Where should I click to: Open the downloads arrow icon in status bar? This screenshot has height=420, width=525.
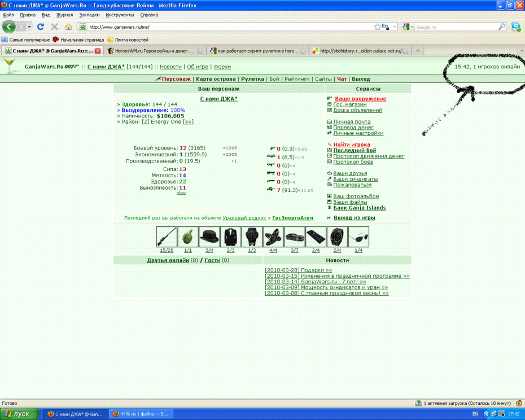click(x=418, y=403)
